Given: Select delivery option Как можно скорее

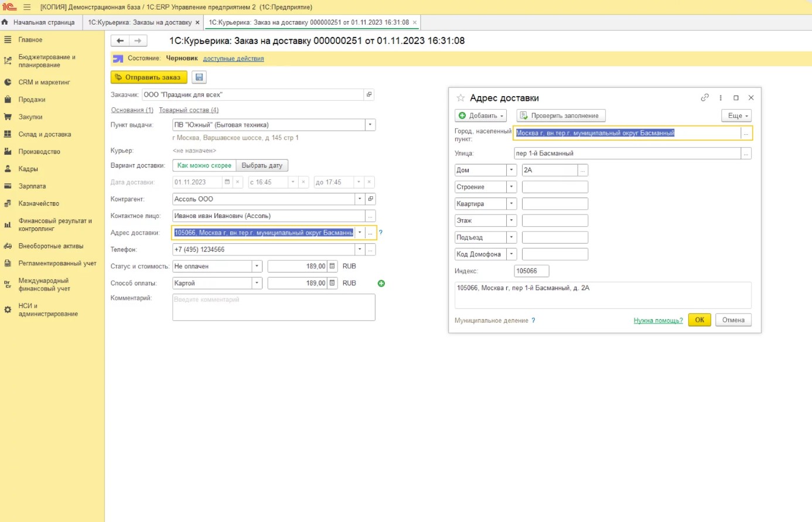Looking at the screenshot, I should point(204,166).
